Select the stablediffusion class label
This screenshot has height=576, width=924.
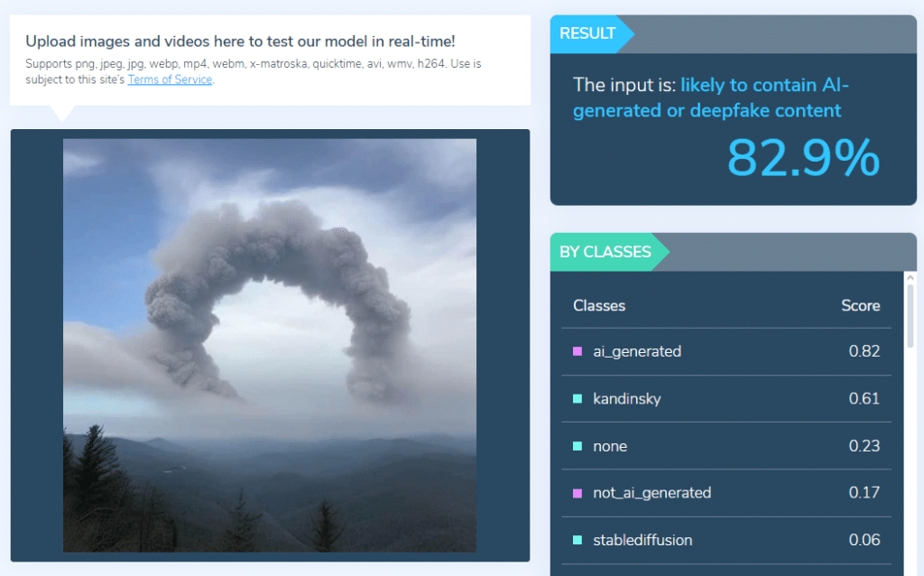tap(642, 540)
